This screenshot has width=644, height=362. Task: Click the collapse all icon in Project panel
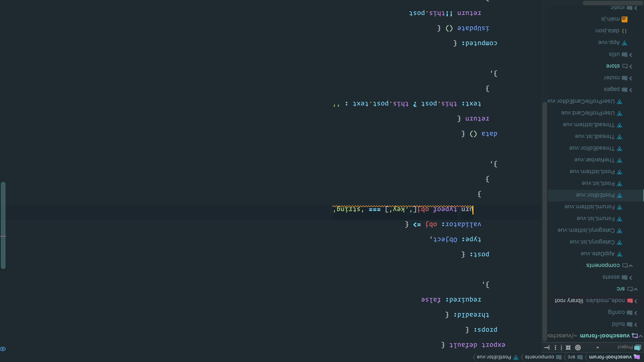pos(568,348)
